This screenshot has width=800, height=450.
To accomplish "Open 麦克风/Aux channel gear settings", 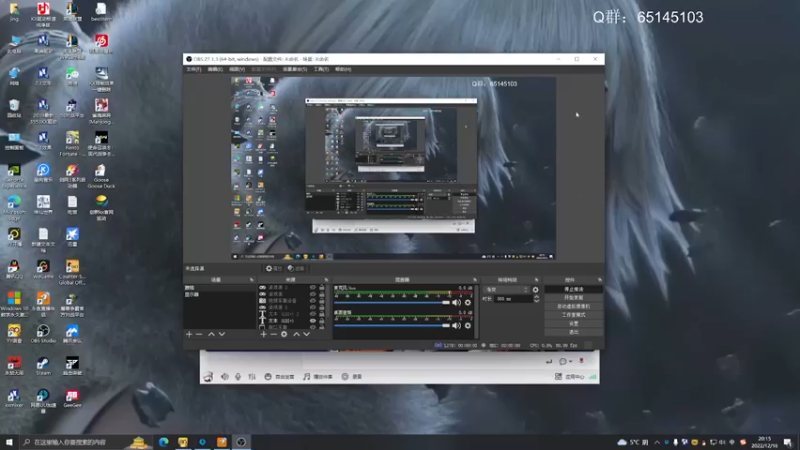I will 468,303.
